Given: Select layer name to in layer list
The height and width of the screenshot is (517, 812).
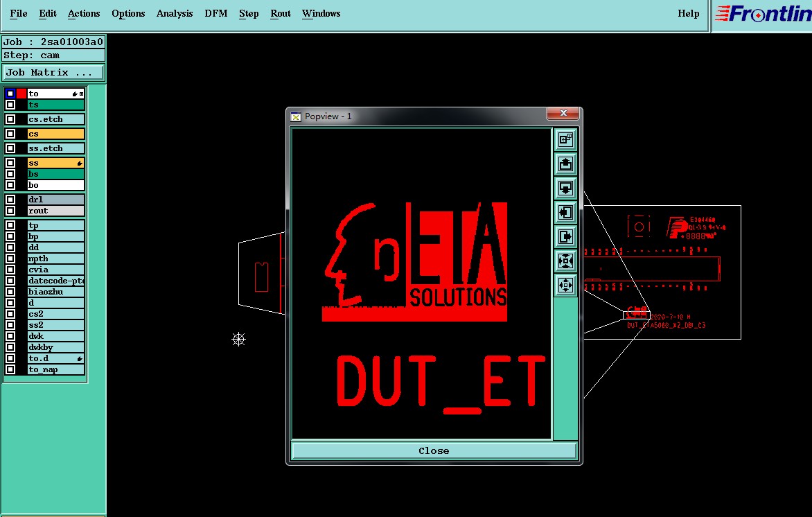Looking at the screenshot, I should tap(56, 94).
